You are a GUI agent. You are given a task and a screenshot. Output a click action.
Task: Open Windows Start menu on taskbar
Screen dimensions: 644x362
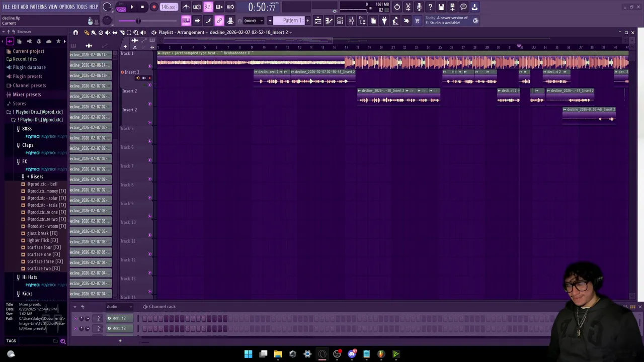point(248,354)
